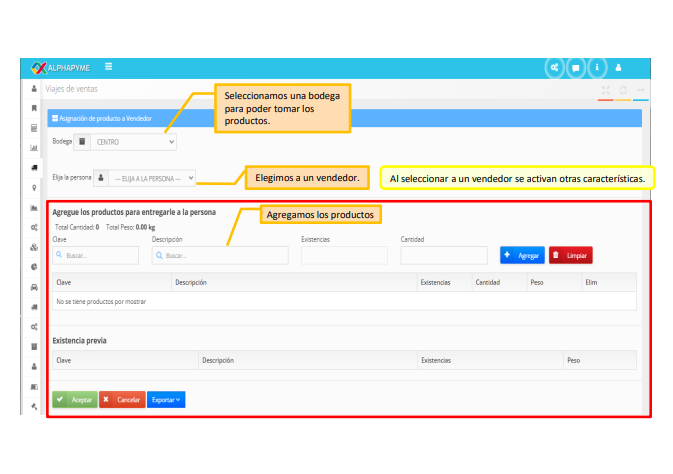Open the chat messages icon in header
The width and height of the screenshot is (673, 474).
(576, 68)
